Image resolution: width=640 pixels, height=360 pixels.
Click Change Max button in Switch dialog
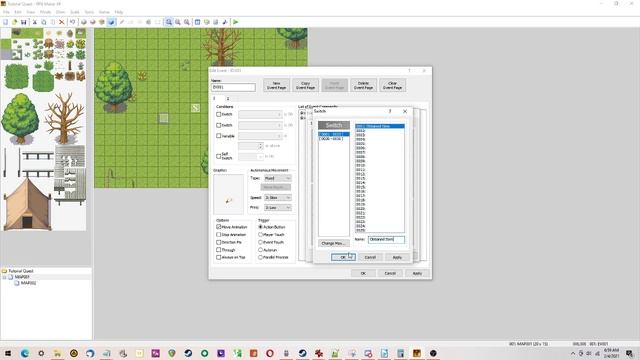coord(333,243)
